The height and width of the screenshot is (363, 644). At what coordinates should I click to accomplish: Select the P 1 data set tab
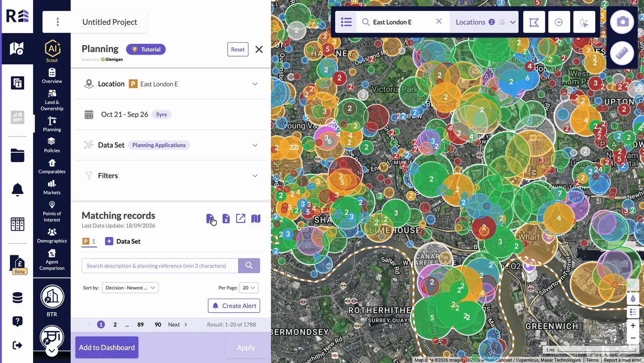coord(89,242)
